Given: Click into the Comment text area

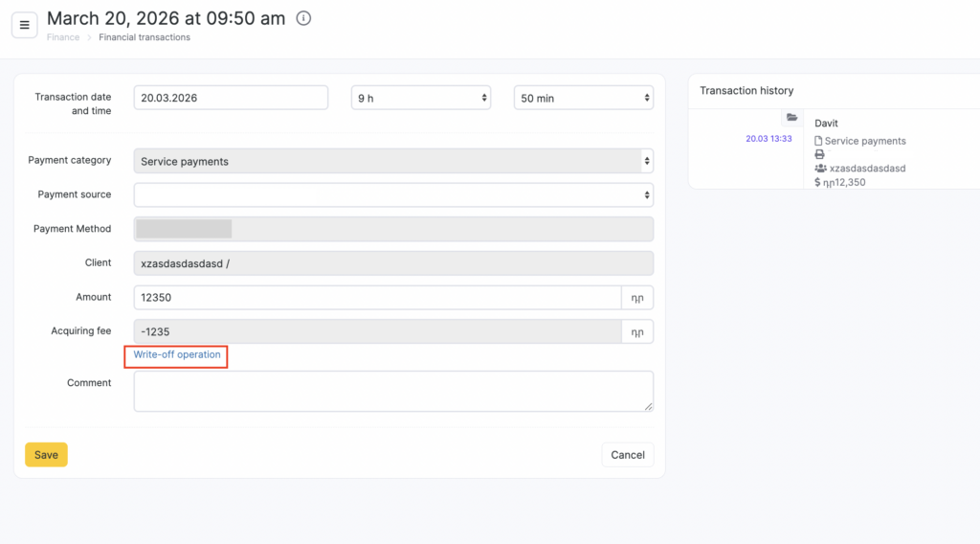Looking at the screenshot, I should (x=393, y=392).
